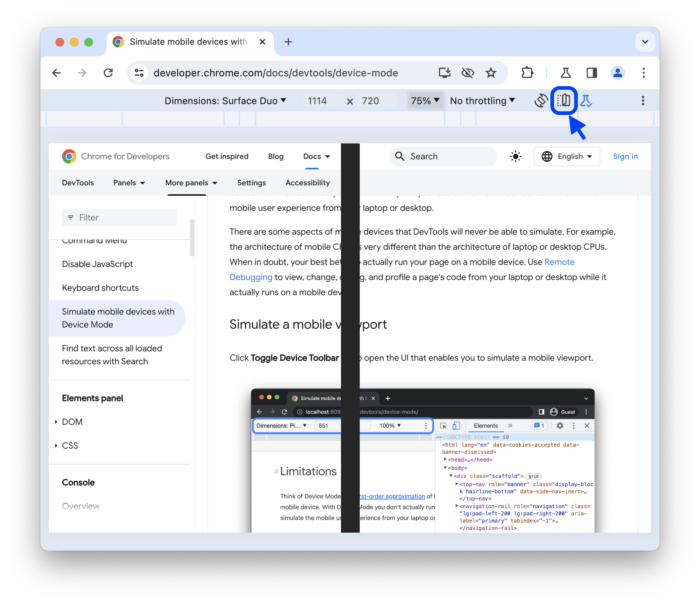Click the More options vertical dots icon

(x=642, y=101)
